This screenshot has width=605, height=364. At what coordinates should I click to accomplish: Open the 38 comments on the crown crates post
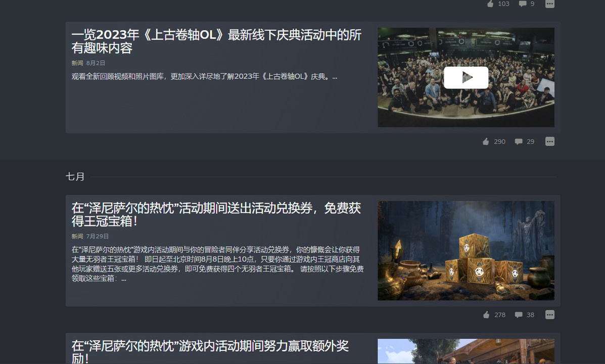coord(525,315)
